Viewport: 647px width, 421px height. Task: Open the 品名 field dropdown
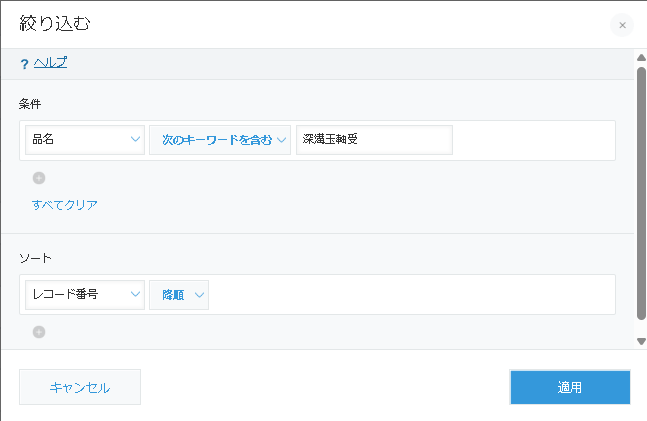tap(85, 140)
